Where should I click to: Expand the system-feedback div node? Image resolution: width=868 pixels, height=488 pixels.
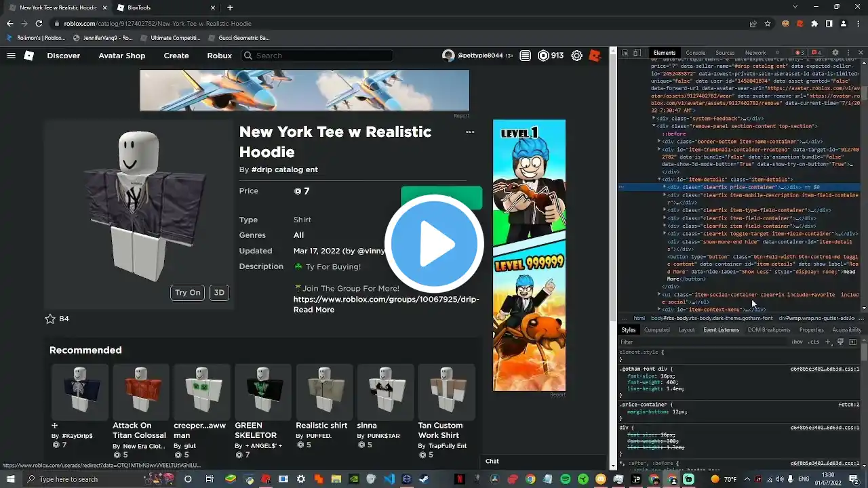(654, 119)
